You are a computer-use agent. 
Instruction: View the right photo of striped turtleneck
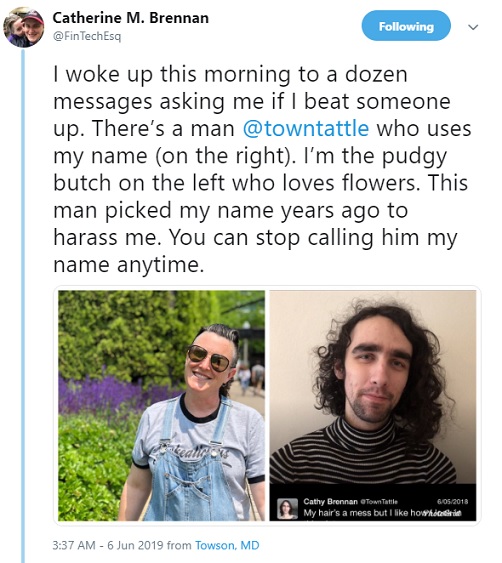373,405
